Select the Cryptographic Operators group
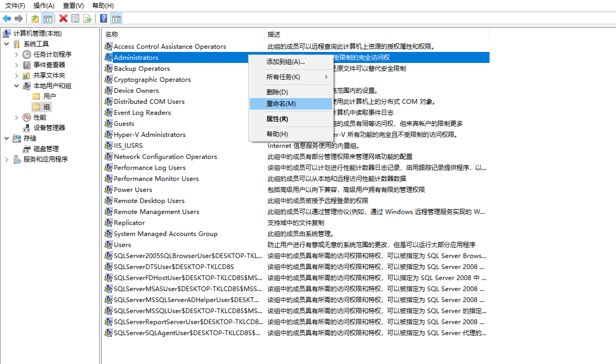Image resolution: width=616 pixels, height=364 pixels. coord(153,79)
